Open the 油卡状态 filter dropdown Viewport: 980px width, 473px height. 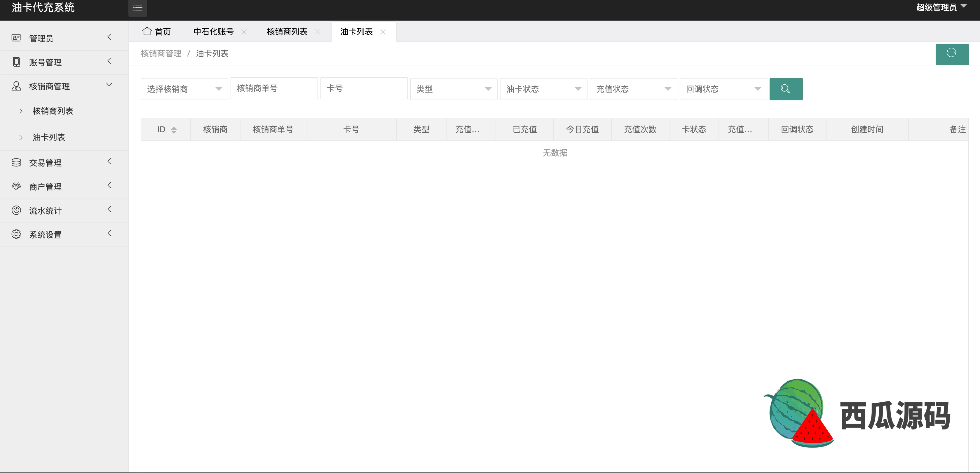tap(543, 89)
